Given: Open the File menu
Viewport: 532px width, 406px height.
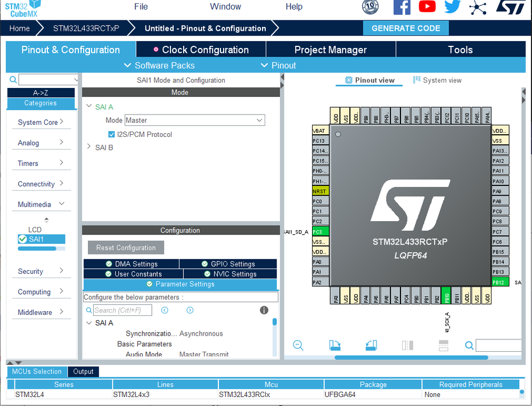Looking at the screenshot, I should coord(141,6).
